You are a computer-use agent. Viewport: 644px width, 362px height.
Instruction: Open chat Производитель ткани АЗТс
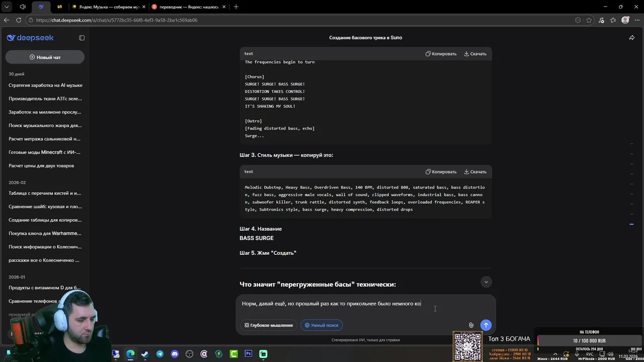pyautogui.click(x=45, y=99)
